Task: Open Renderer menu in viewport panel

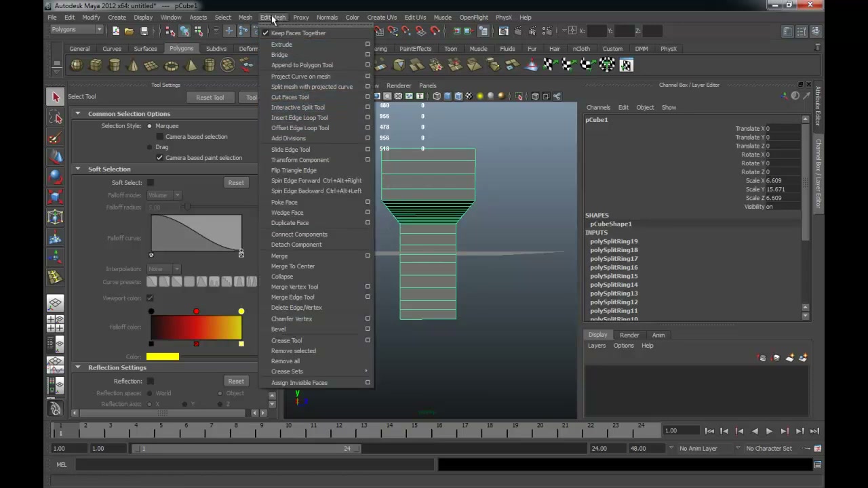Action: click(x=399, y=86)
